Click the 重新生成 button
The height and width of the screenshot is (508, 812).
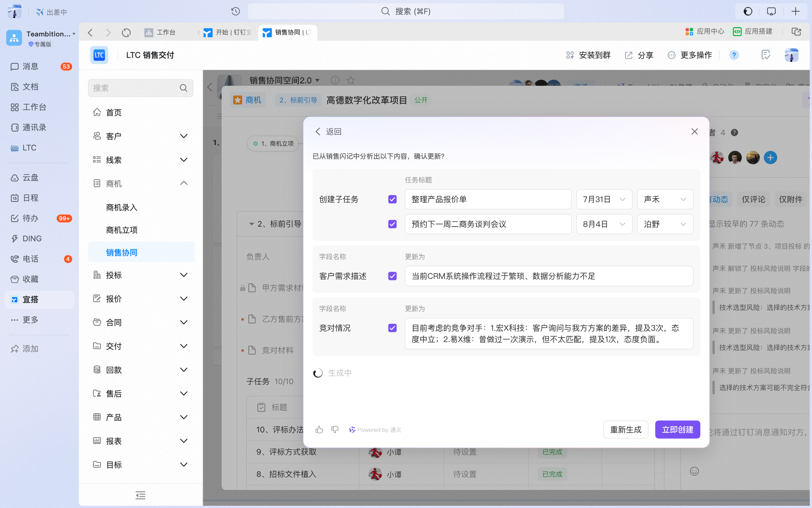click(626, 429)
